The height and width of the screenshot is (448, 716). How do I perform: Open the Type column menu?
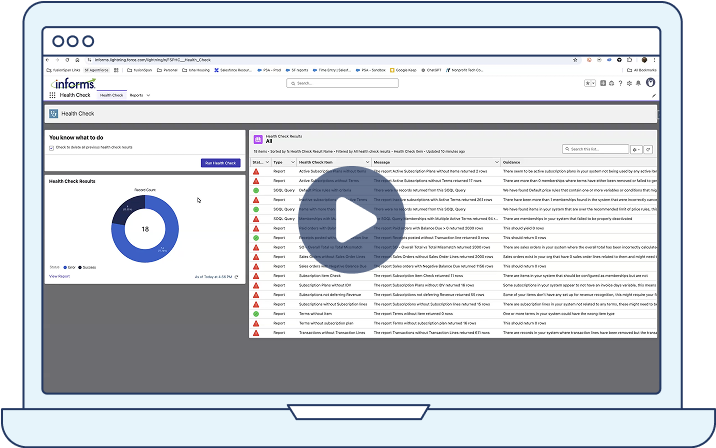293,162
